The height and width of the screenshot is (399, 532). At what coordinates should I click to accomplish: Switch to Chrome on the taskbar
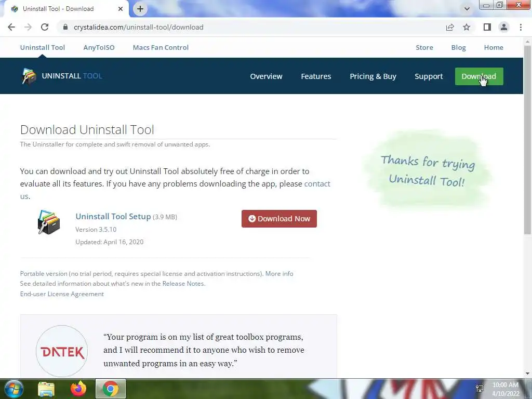111,389
